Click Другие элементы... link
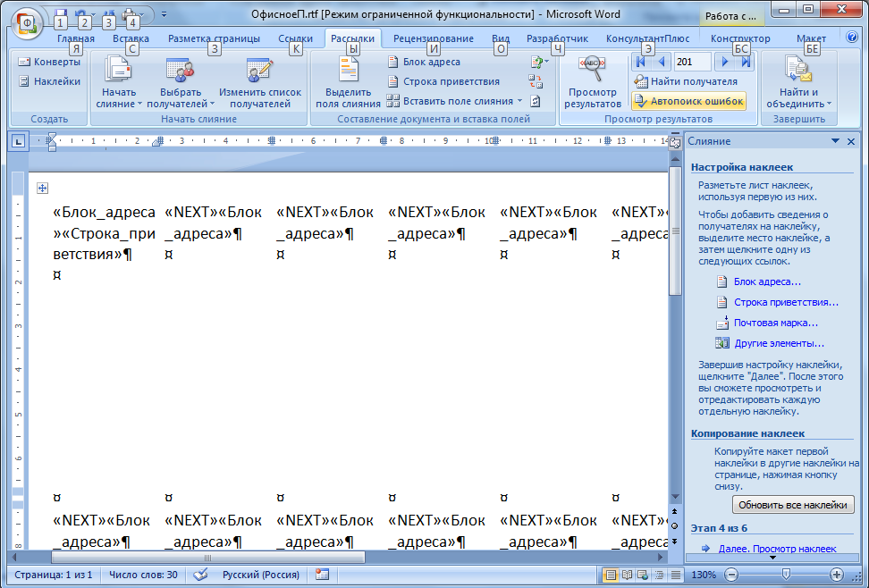This screenshot has width=869, height=588. click(779, 344)
